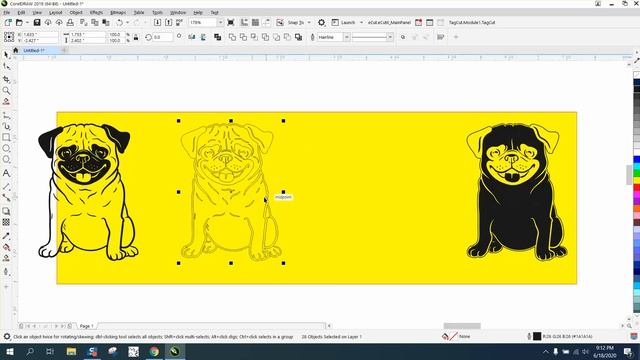This screenshot has width=640, height=360.
Task: Switch to the Untitled-1 document tab
Action: pos(33,50)
